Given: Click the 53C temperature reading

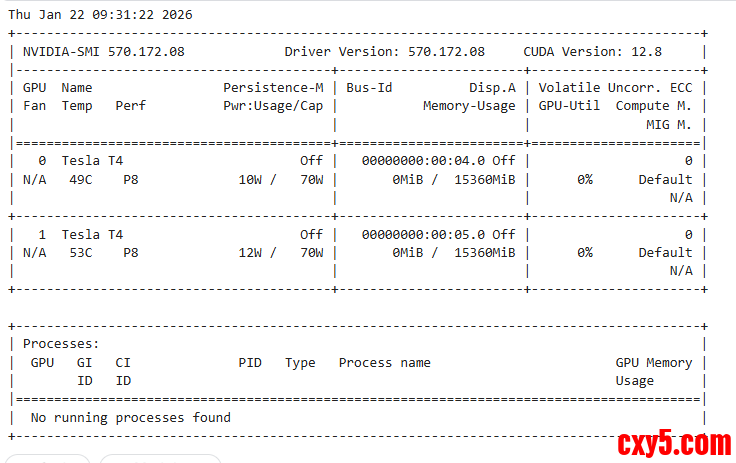Looking at the screenshot, I should point(77,253).
